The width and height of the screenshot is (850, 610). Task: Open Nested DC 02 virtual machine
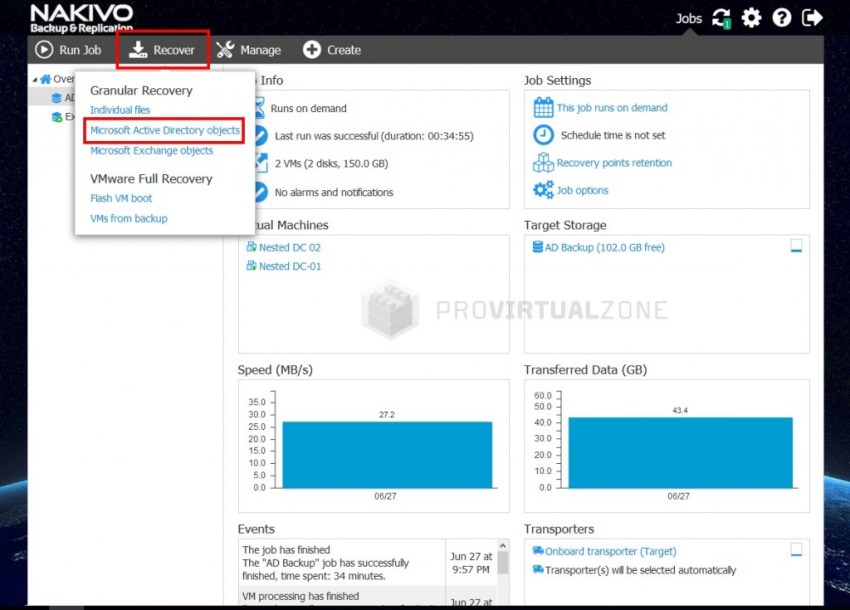tap(289, 247)
